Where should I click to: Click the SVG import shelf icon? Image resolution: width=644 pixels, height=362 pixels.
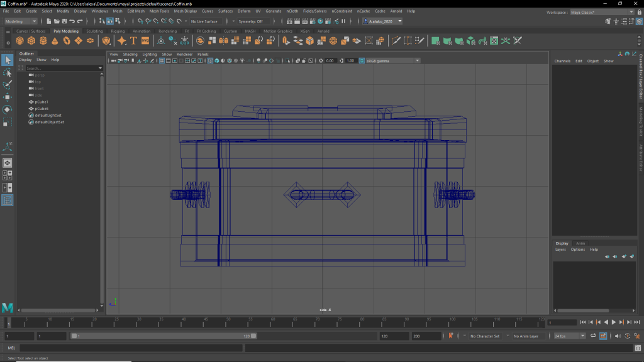tap(145, 41)
